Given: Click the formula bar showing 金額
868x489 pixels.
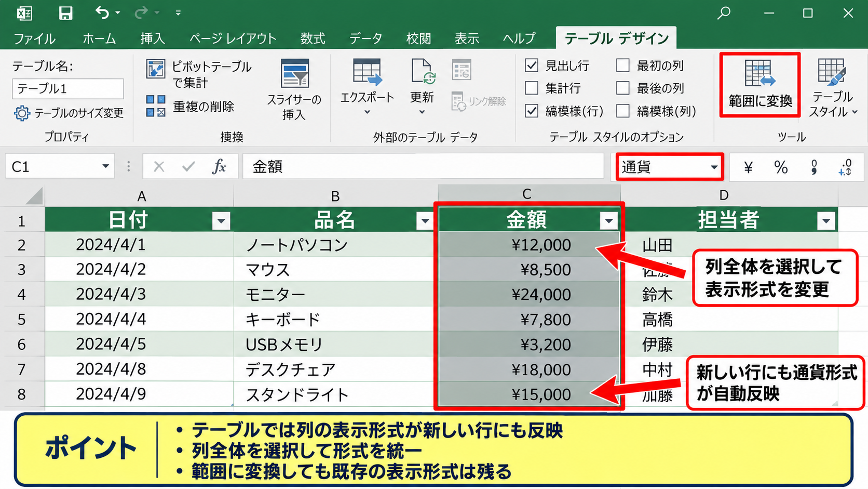Looking at the screenshot, I should 423,167.
